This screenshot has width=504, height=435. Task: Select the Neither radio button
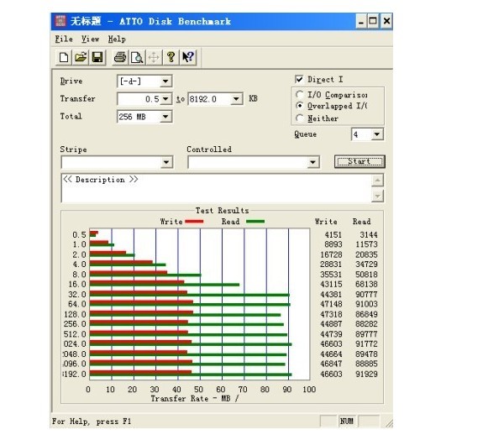click(x=300, y=118)
